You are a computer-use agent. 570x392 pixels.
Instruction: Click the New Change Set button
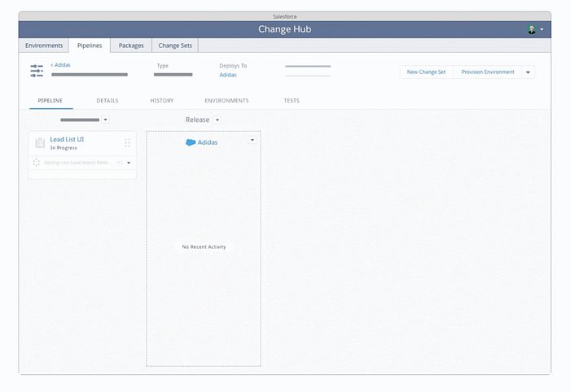426,72
